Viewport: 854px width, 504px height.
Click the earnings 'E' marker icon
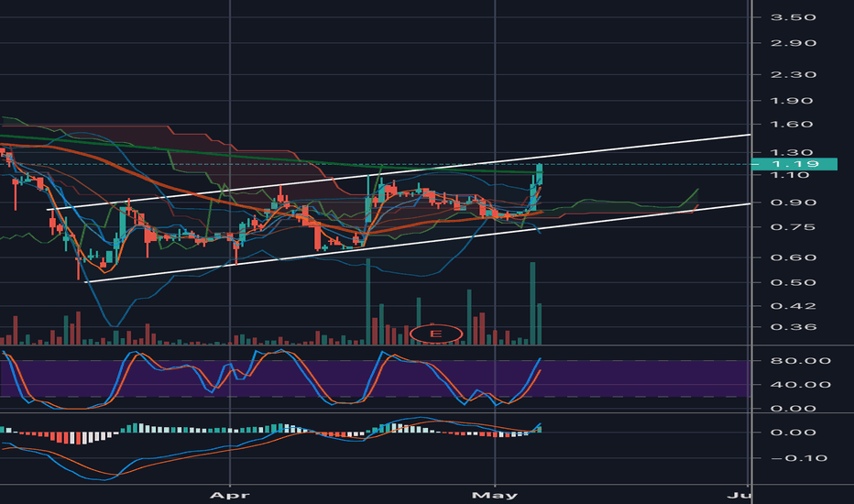[436, 334]
